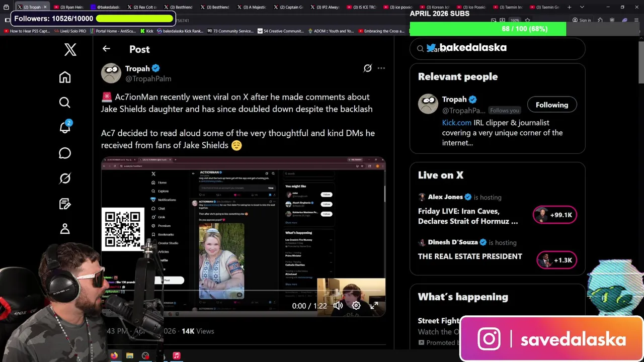This screenshot has height=362, width=644.
Task: Open Explore search icon in sidebar
Action: pos(65,103)
